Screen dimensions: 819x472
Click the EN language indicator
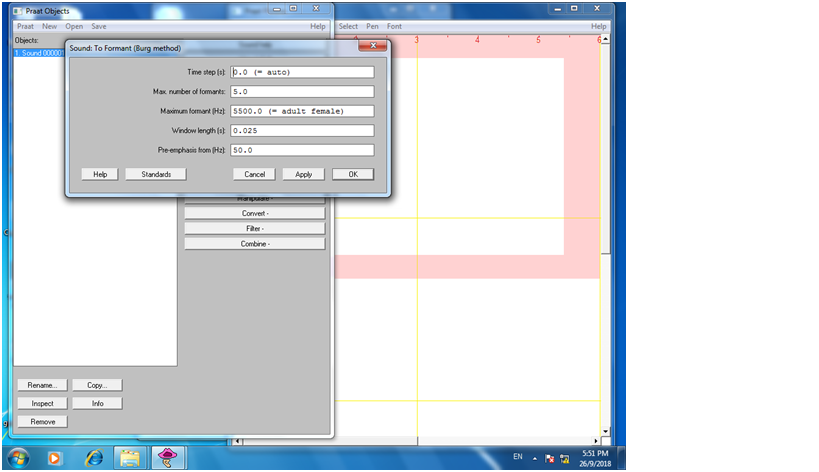pos(518,456)
